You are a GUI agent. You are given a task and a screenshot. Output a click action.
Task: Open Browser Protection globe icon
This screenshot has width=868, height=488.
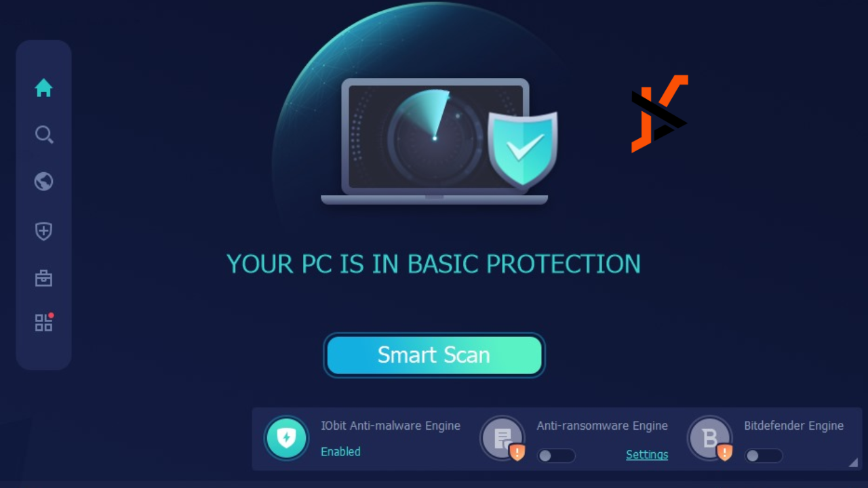tap(43, 182)
